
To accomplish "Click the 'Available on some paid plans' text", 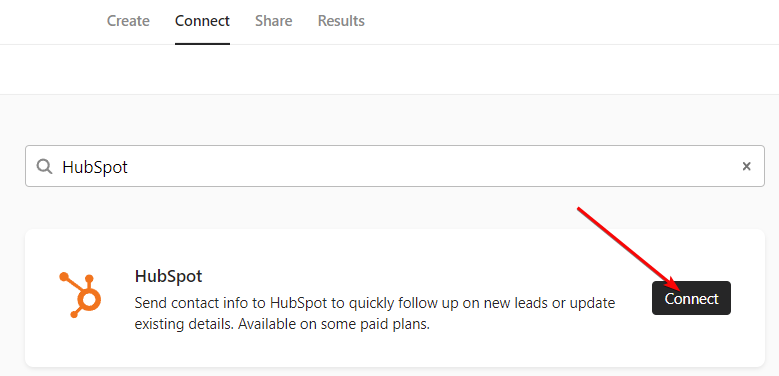I will (x=334, y=325).
